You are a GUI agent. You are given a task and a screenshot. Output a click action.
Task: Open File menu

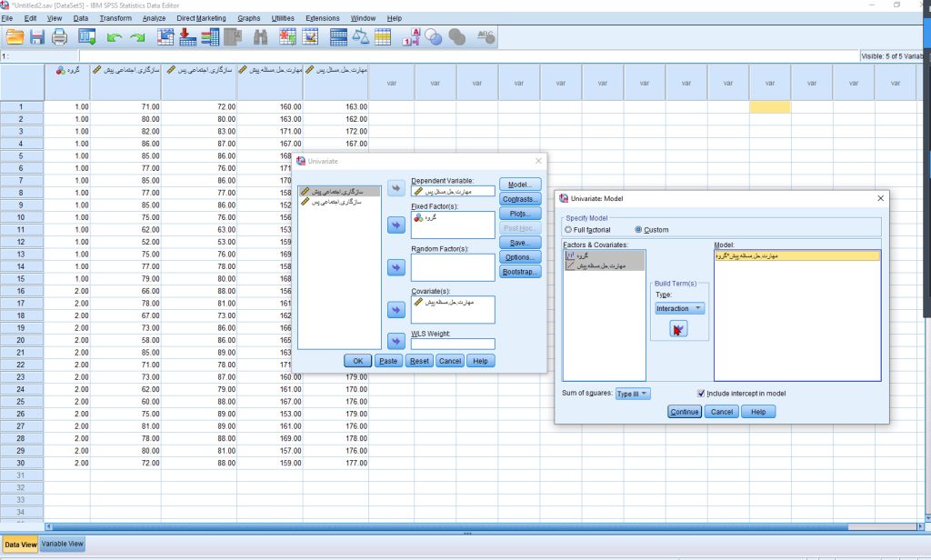[7, 18]
